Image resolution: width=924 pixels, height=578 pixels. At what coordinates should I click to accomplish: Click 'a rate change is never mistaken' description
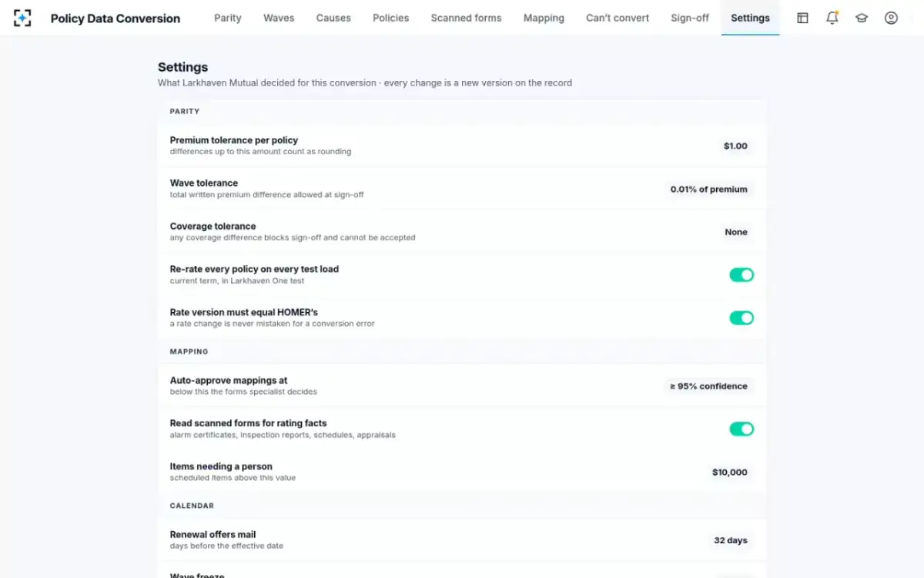coord(273,324)
